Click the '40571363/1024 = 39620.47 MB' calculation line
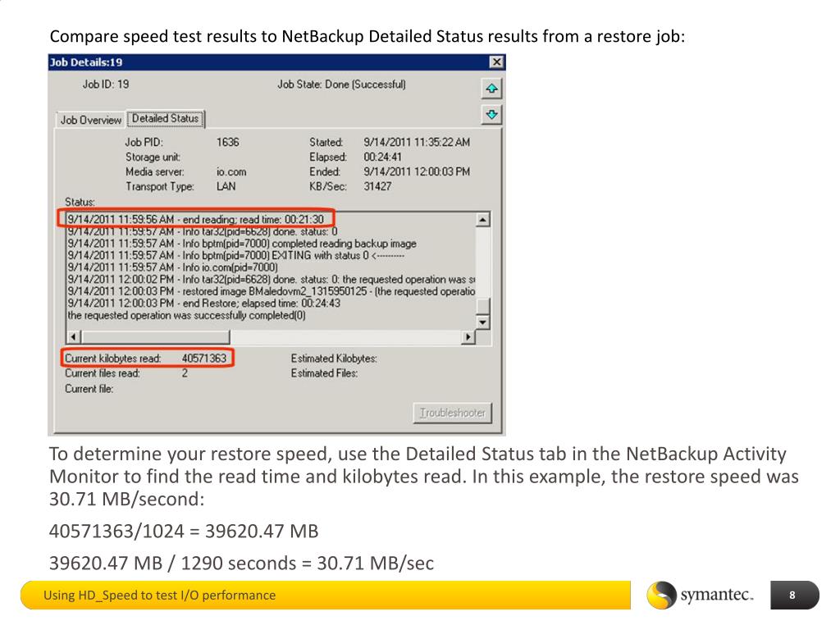This screenshot has height=630, width=840. pyautogui.click(x=184, y=531)
